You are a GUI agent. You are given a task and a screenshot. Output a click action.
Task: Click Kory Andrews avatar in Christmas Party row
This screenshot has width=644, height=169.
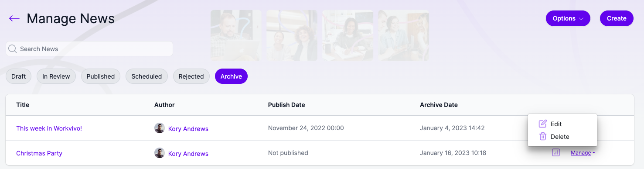160,153
